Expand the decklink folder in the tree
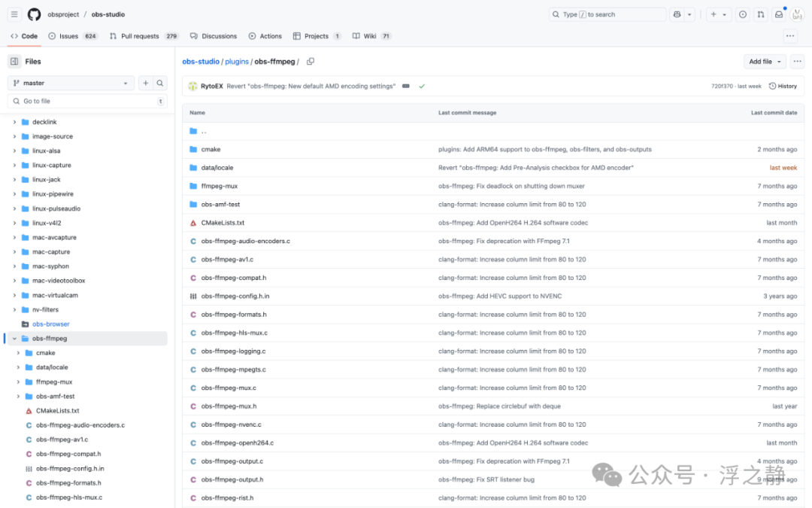812x508 pixels. [14, 122]
